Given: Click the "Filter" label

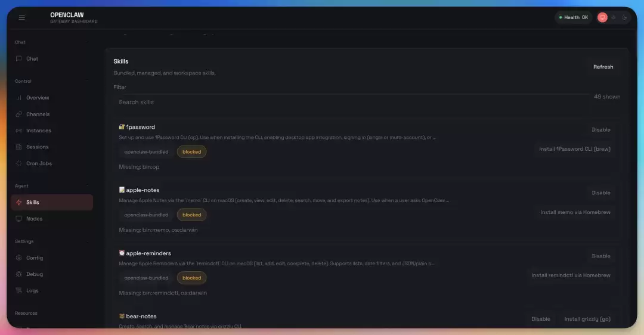Looking at the screenshot, I should point(119,87).
